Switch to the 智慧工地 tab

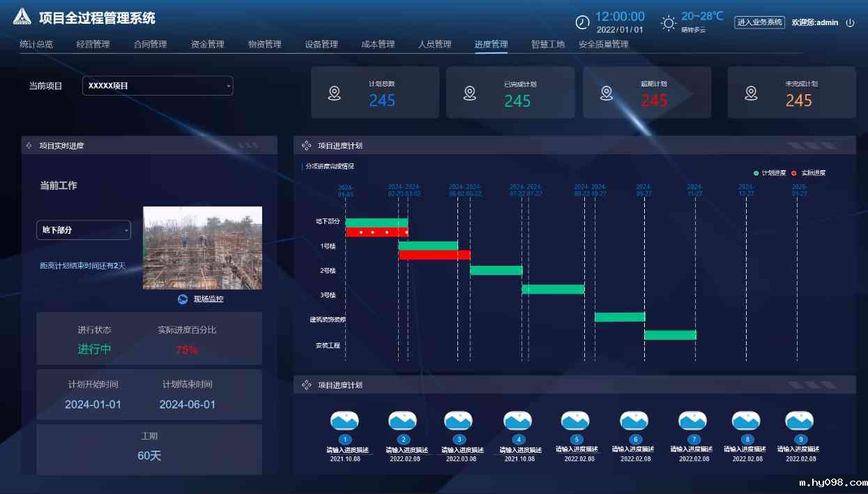point(547,43)
